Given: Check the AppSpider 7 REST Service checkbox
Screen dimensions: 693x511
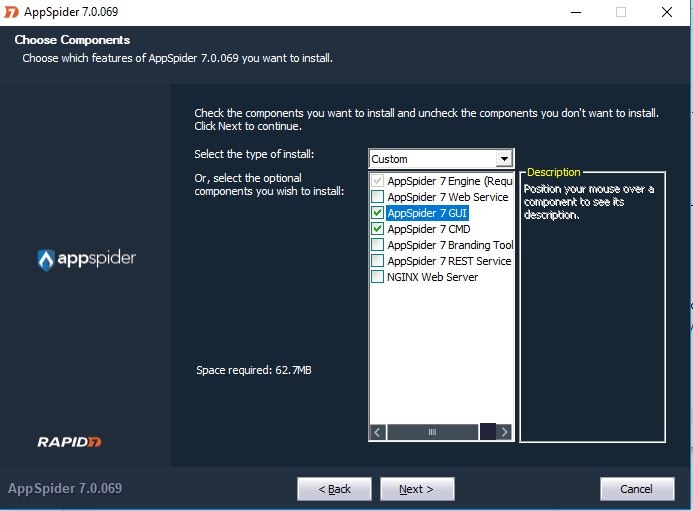Looking at the screenshot, I should click(377, 260).
